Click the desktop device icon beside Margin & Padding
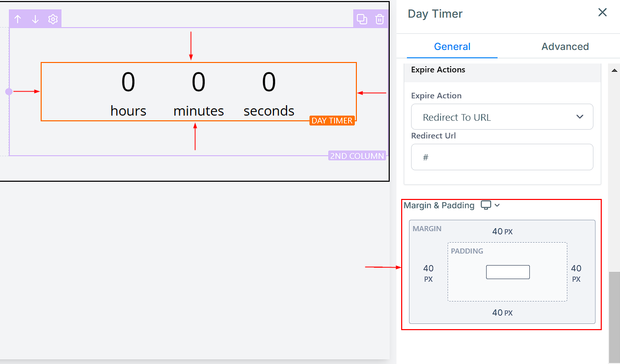Viewport: 620px width, 364px height. point(486,205)
